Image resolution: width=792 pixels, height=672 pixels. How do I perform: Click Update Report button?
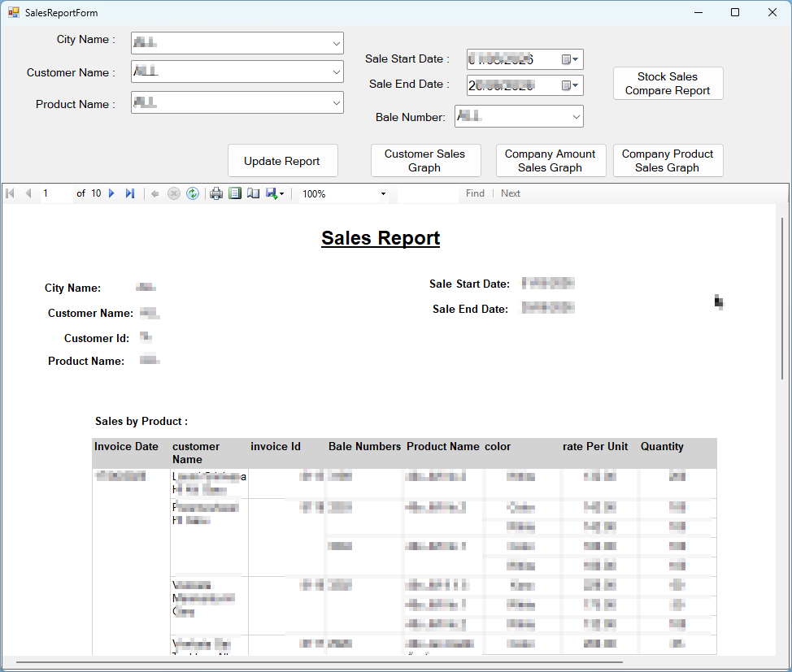coord(282,161)
